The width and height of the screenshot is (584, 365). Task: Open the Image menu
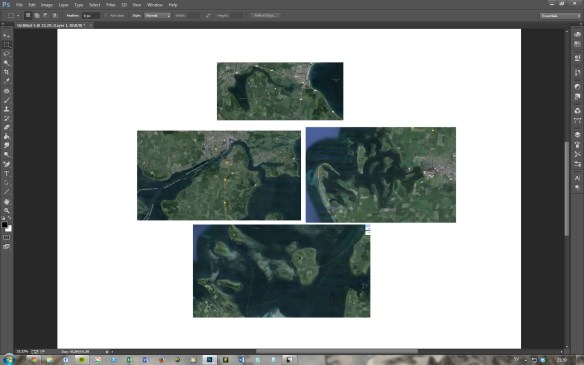pyautogui.click(x=47, y=5)
